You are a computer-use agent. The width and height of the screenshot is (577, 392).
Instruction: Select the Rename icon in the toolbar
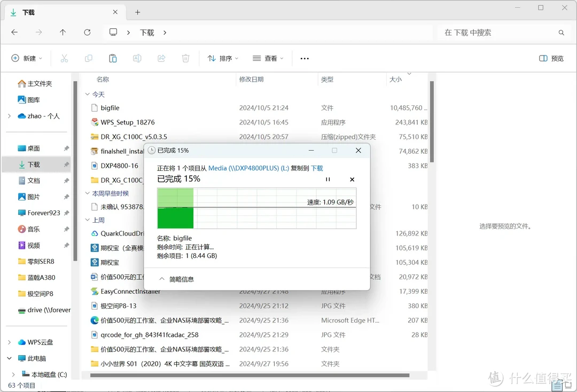[x=137, y=58]
